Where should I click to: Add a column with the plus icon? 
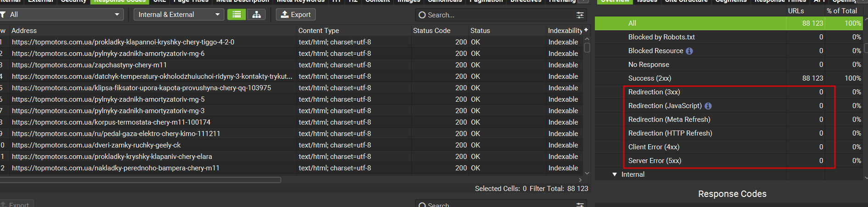[x=586, y=30]
